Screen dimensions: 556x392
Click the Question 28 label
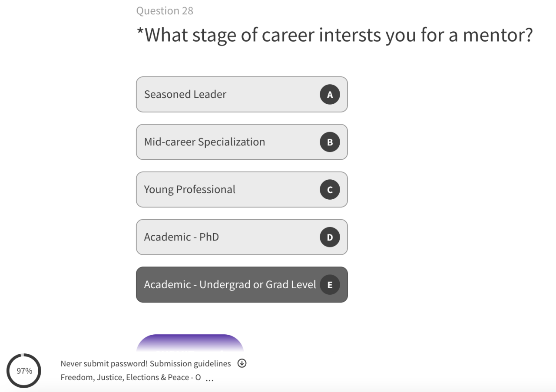pyautogui.click(x=165, y=11)
